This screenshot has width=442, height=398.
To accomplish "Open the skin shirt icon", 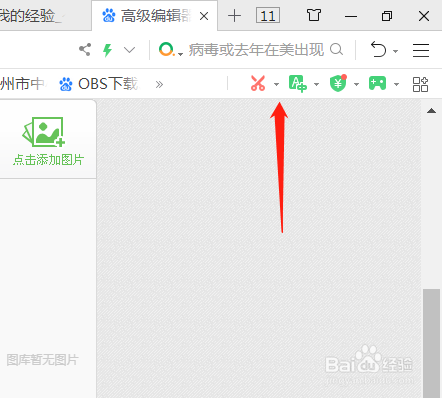I will [314, 15].
